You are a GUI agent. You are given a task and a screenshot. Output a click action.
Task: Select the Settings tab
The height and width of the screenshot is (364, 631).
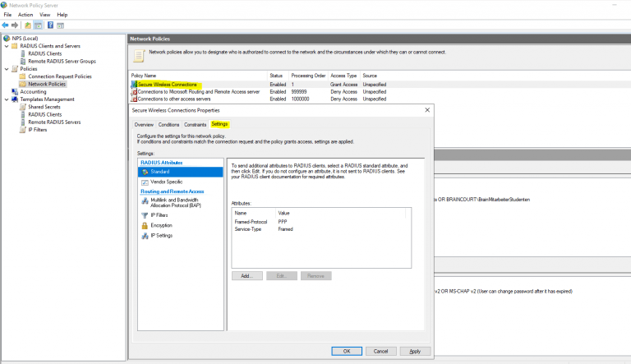(x=219, y=124)
